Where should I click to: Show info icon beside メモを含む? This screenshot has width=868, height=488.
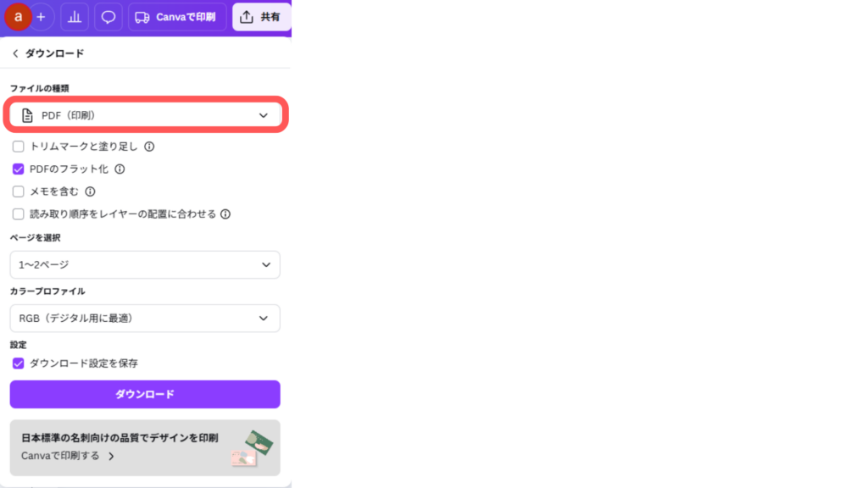pos(90,191)
